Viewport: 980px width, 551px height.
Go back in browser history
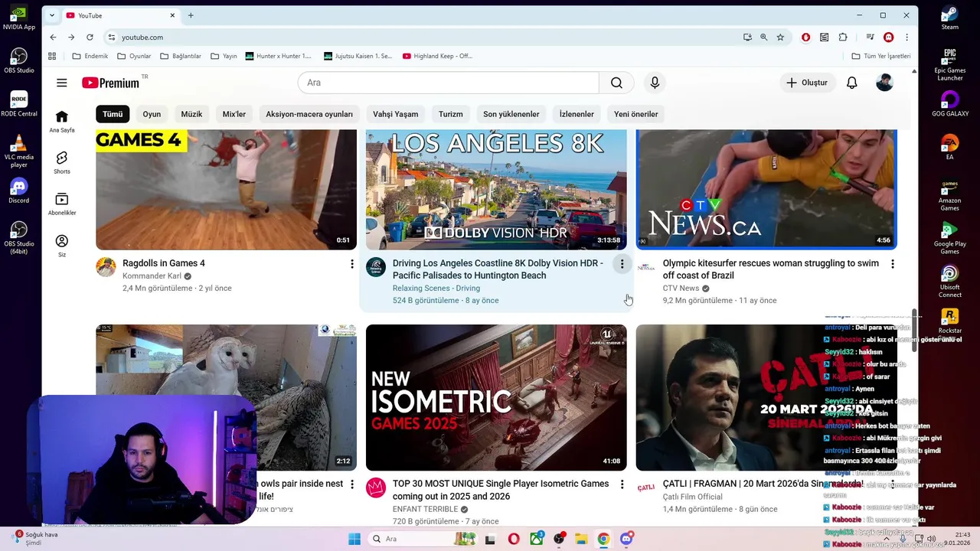[x=53, y=37]
